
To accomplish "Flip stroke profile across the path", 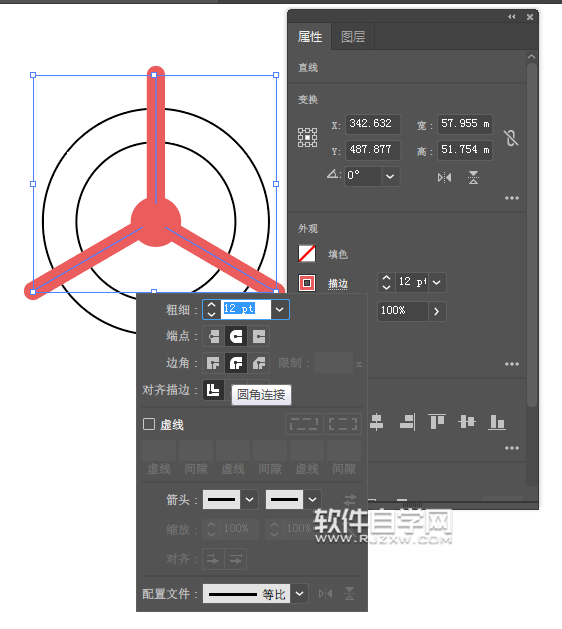I will click(x=349, y=594).
